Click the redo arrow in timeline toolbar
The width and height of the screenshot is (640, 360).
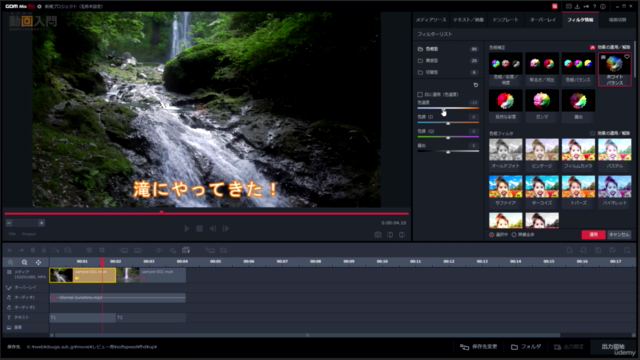[21, 250]
